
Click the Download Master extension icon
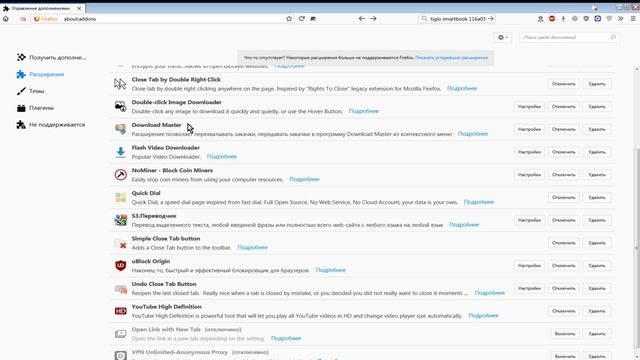pyautogui.click(x=120, y=129)
